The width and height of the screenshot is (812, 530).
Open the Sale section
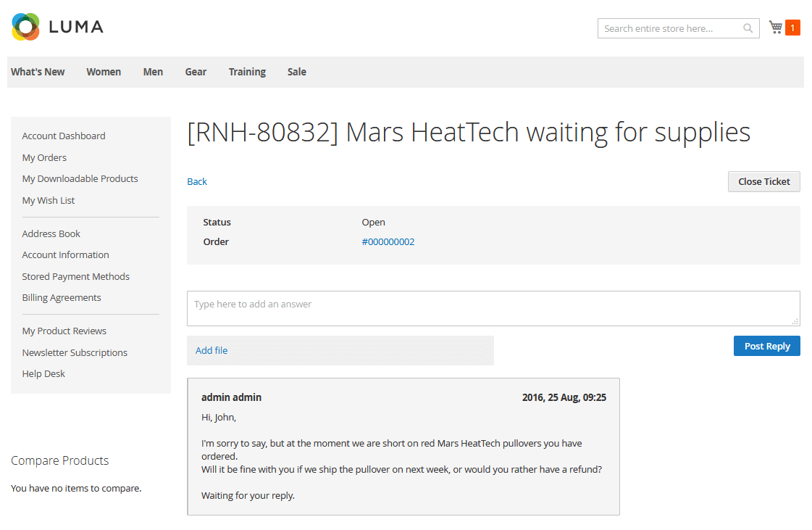(296, 72)
